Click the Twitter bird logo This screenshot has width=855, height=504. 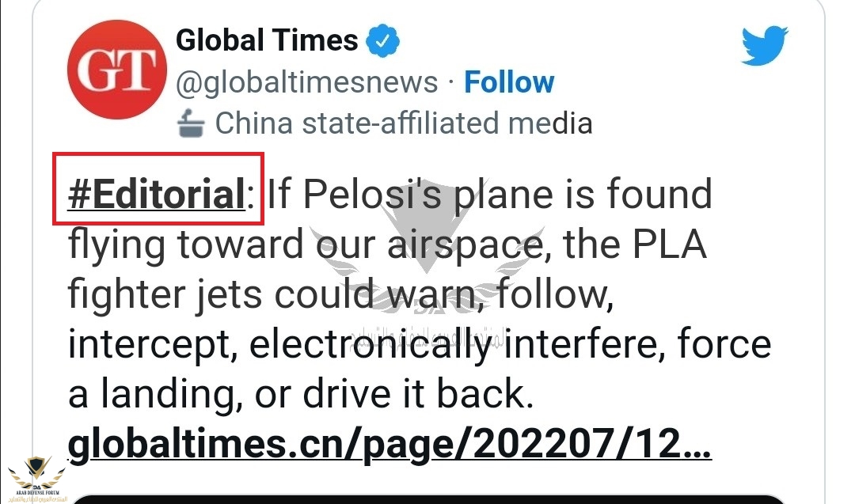765,46
